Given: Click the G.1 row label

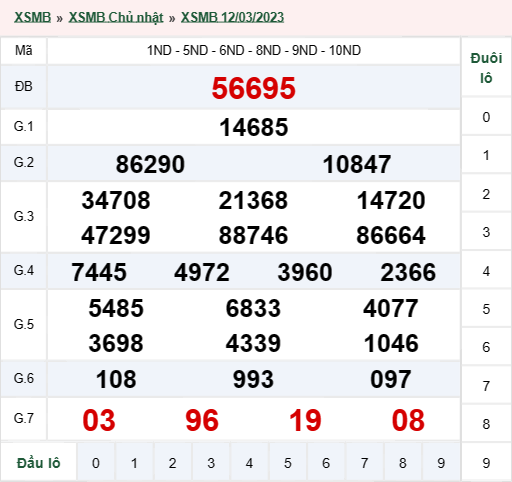Looking at the screenshot, I should pyautogui.click(x=24, y=127).
